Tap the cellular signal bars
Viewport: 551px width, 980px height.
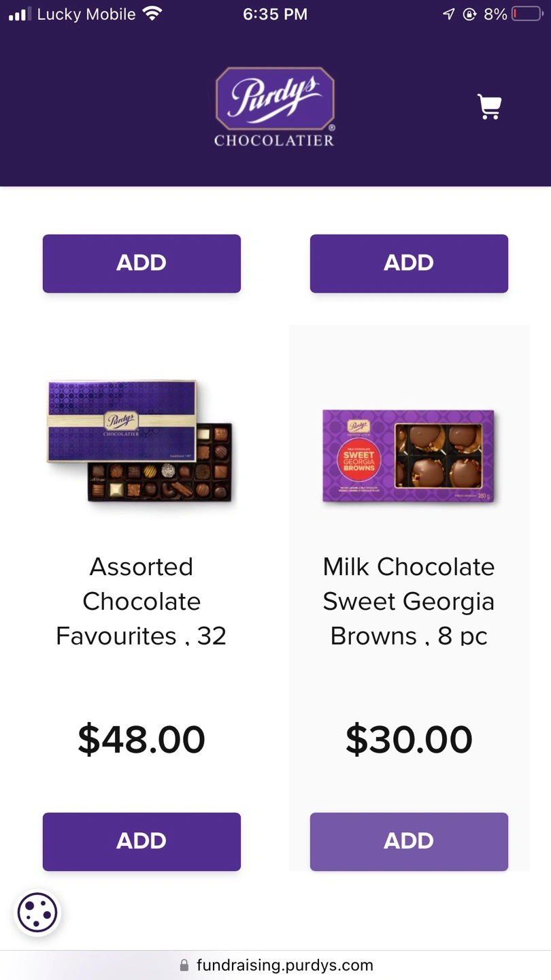[20, 14]
